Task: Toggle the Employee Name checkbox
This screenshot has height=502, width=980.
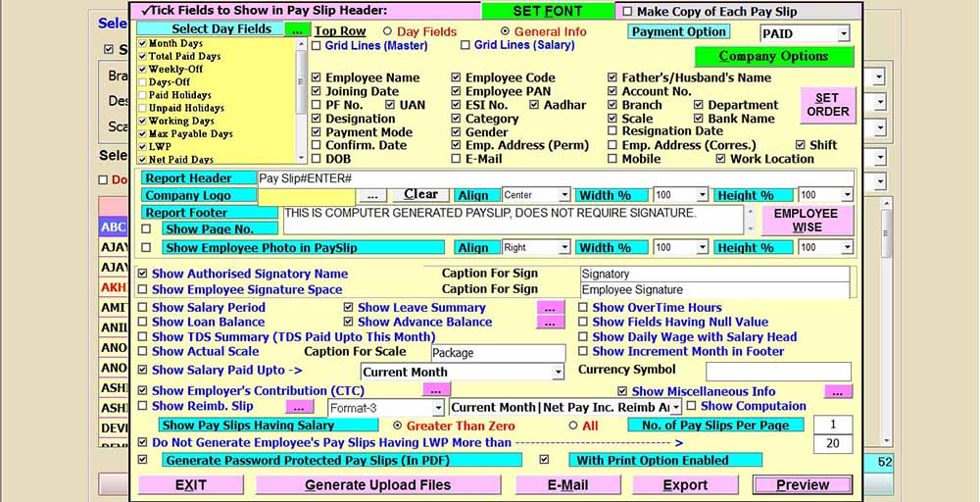Action: pos(317,78)
